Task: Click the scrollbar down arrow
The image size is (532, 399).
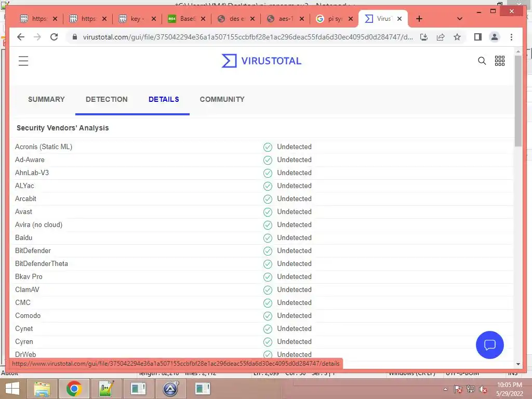Action: pos(518,364)
